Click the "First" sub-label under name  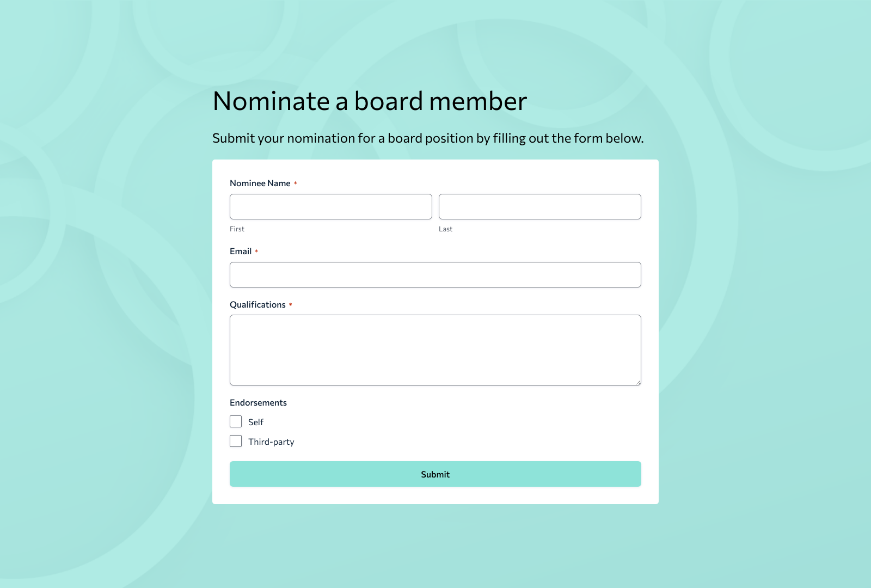237,229
